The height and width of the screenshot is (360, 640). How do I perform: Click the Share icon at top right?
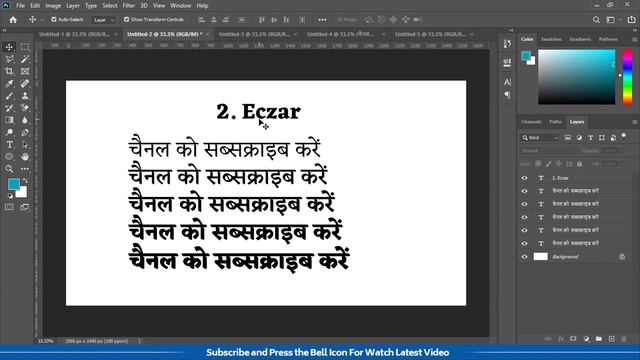[631, 20]
